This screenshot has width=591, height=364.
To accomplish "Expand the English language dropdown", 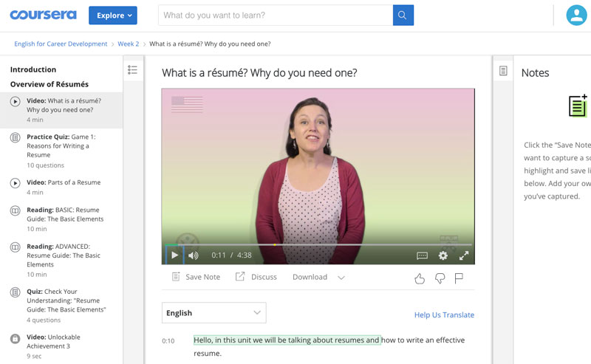I will (x=213, y=313).
